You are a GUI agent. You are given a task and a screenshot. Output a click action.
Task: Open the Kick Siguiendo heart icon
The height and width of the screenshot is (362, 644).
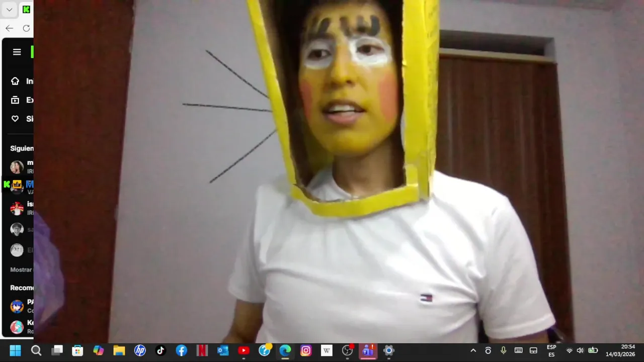(15, 119)
